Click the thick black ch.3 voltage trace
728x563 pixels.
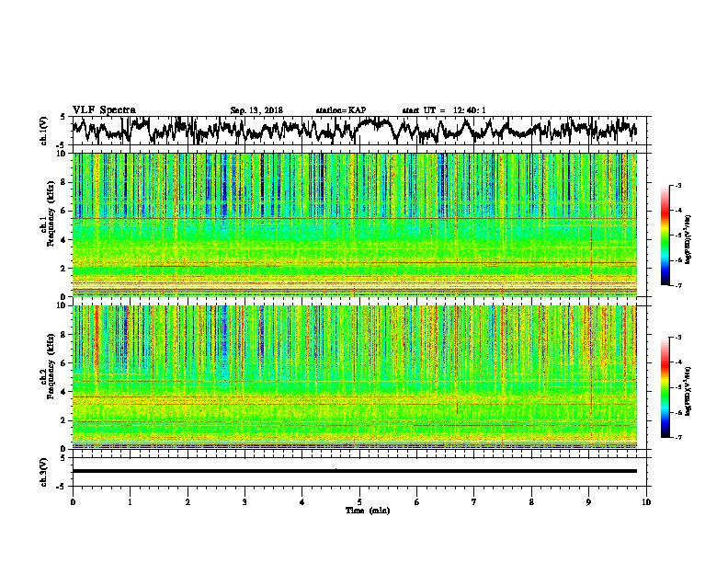[354, 471]
